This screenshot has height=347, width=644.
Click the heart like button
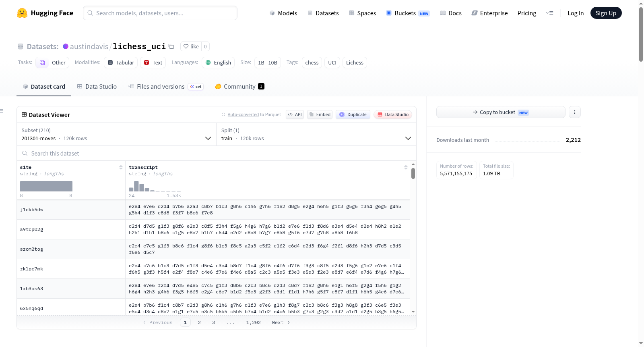191,46
